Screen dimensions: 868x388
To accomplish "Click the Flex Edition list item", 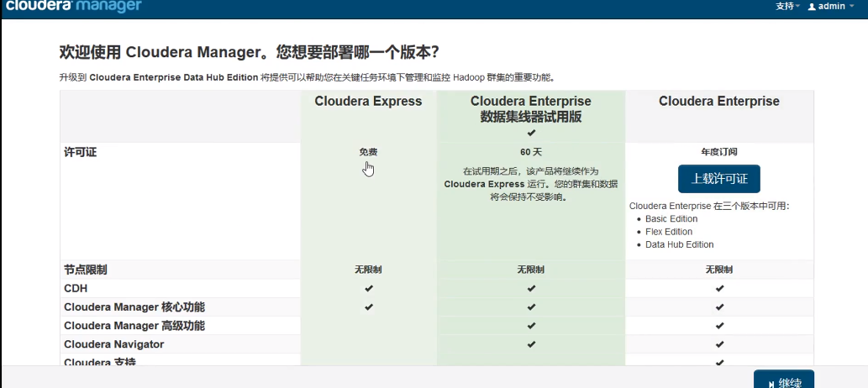I will coord(669,232).
